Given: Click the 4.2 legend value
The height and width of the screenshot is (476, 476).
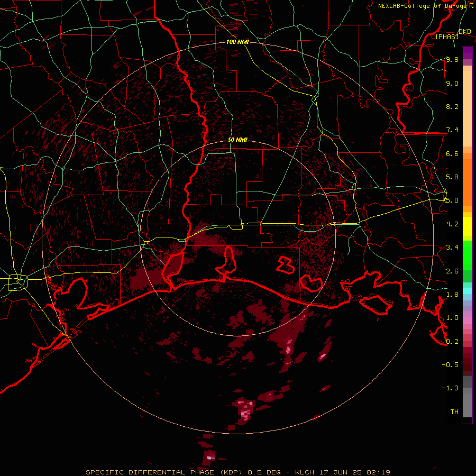Looking at the screenshot, I should [452, 224].
